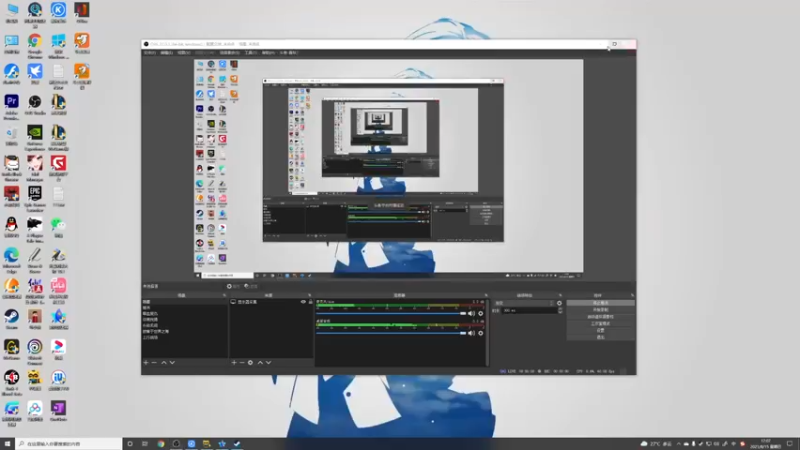The width and height of the screenshot is (800, 450).
Task: Move source up with the Sources panel up arrow
Action: (x=260, y=363)
